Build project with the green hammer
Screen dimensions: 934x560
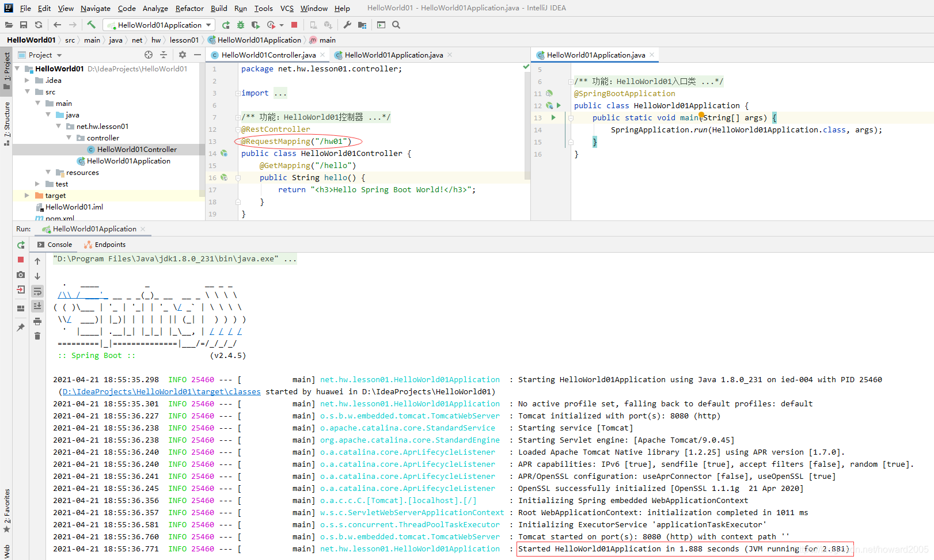click(91, 25)
